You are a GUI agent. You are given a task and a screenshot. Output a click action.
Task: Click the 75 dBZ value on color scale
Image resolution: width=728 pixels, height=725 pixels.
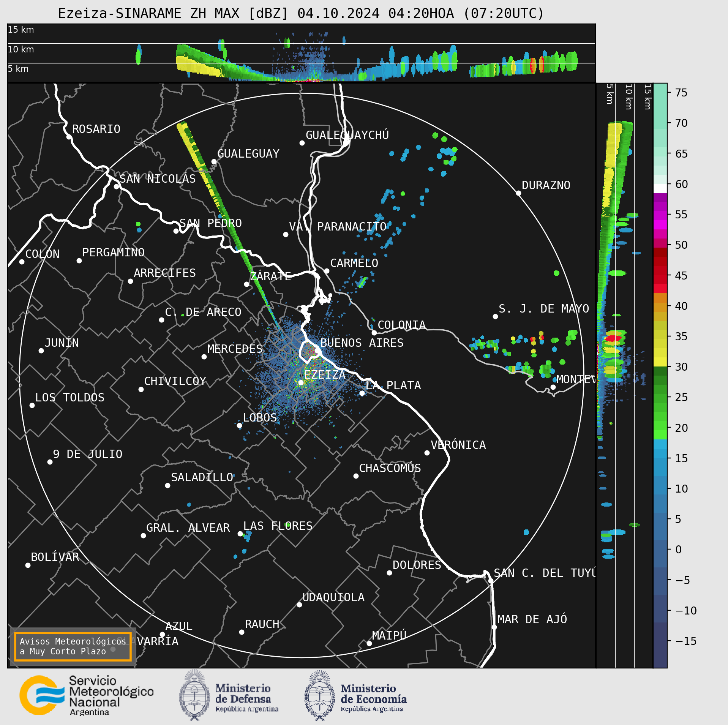tap(681, 93)
